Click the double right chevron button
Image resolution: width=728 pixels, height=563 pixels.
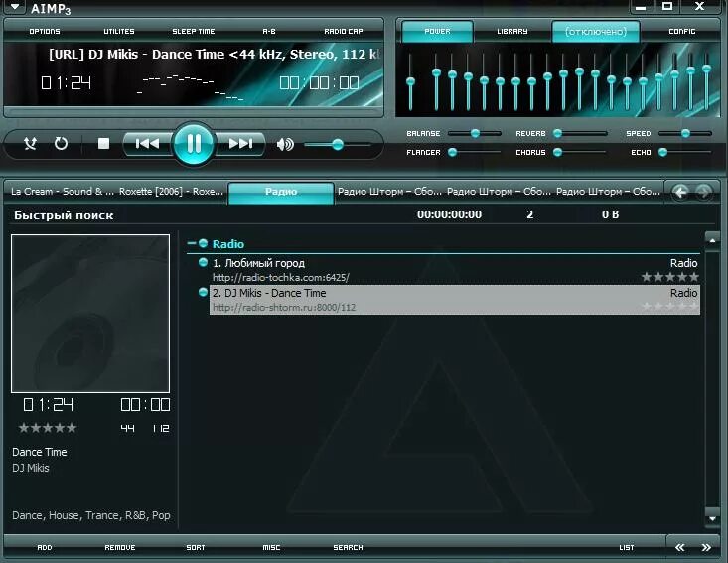tap(706, 548)
